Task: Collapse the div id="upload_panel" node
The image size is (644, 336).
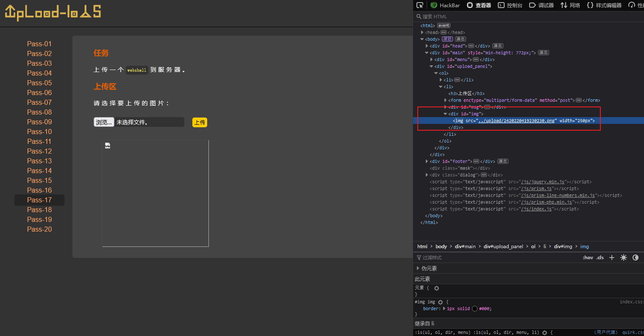Action: [x=432, y=66]
